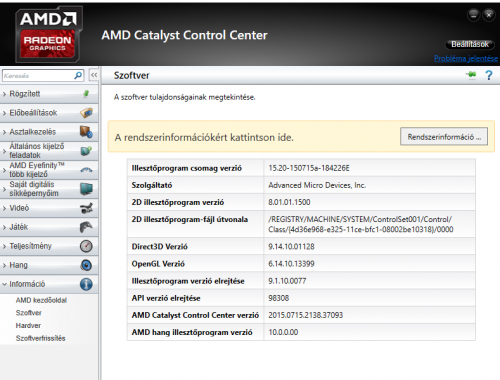The width and height of the screenshot is (500, 380).
Task: Click the 2D illesztőprogram-fájl útvonala label
Action: pos(190,219)
